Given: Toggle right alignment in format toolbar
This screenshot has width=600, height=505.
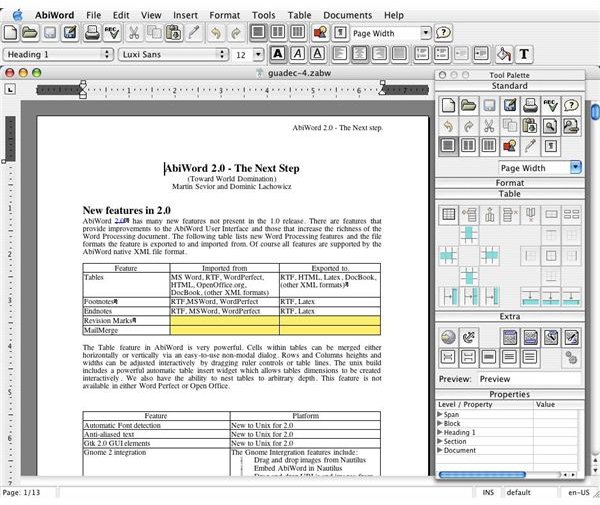Looking at the screenshot, I should [380, 54].
